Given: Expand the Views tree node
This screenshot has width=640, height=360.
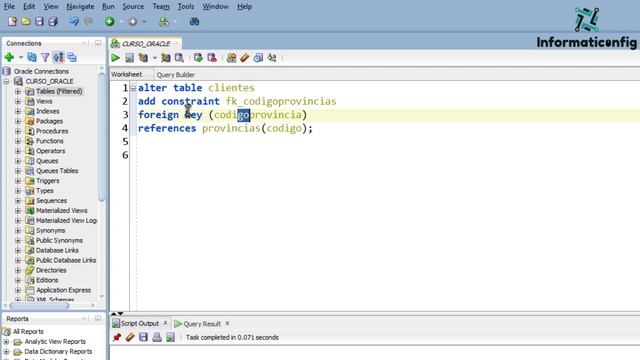Looking at the screenshot, I should click(18, 101).
